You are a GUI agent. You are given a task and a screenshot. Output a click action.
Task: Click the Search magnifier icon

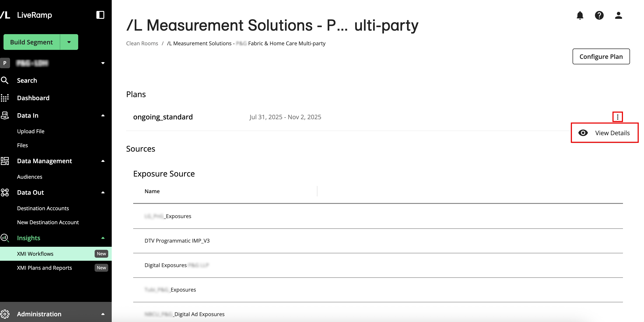pyautogui.click(x=5, y=80)
